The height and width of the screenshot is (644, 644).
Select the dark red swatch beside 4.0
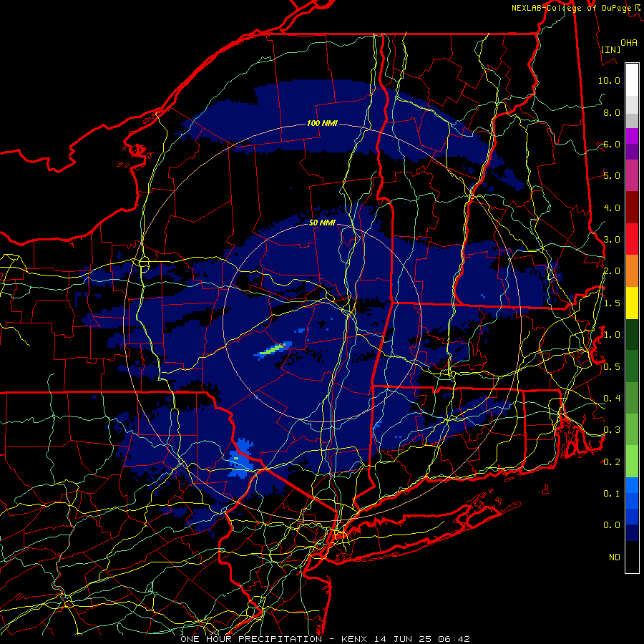pos(632,208)
